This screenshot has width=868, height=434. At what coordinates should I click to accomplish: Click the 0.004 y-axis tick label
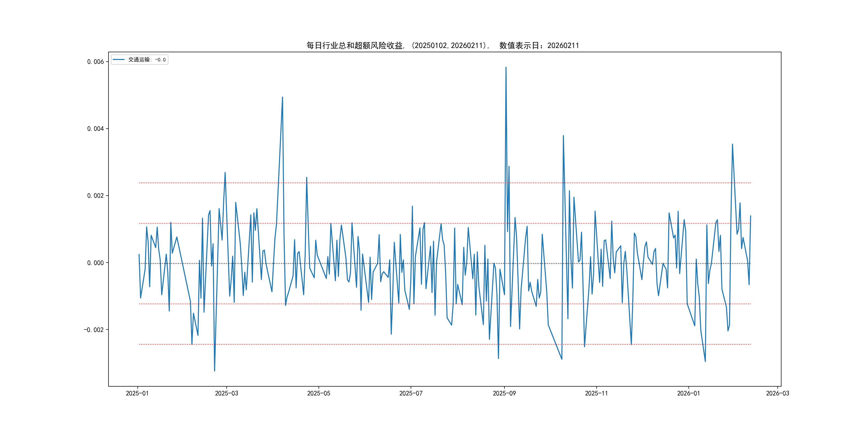pos(95,129)
